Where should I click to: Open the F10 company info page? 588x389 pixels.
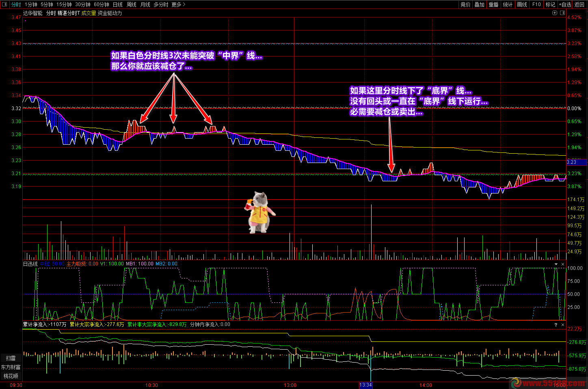(x=536, y=4)
